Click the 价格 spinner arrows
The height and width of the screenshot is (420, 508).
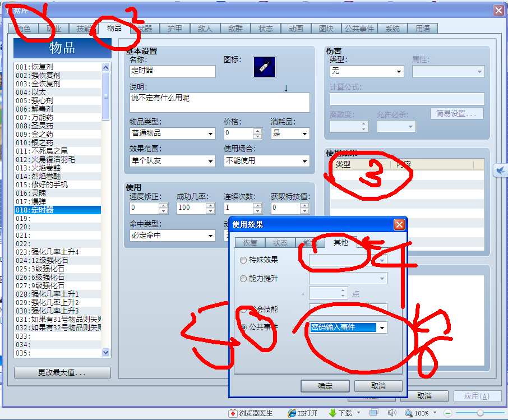(x=257, y=133)
